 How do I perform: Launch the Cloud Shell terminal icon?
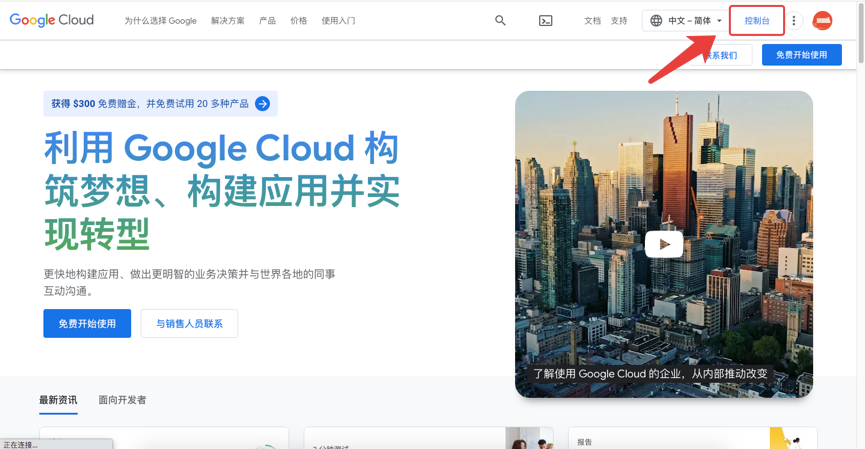pos(546,20)
